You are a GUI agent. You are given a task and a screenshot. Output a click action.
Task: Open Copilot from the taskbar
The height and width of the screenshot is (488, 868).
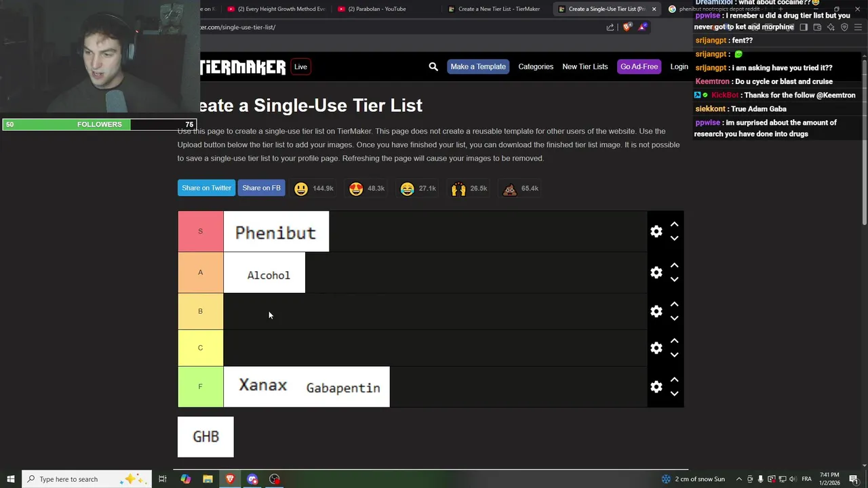[x=185, y=479]
